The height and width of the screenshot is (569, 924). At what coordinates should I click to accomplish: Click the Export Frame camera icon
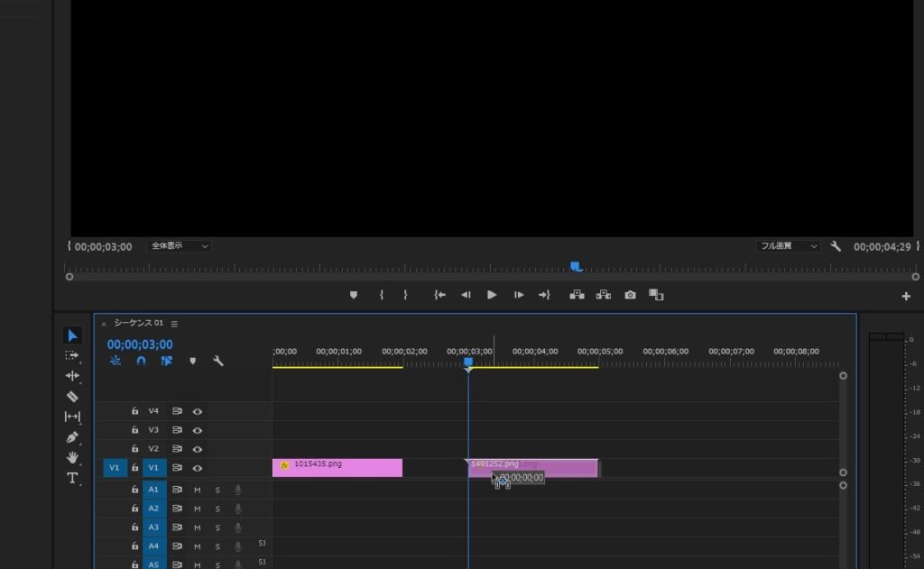(x=630, y=295)
